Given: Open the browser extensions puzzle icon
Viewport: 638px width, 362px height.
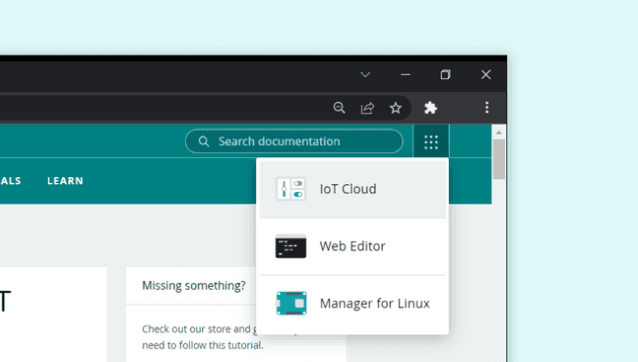Looking at the screenshot, I should [x=430, y=108].
